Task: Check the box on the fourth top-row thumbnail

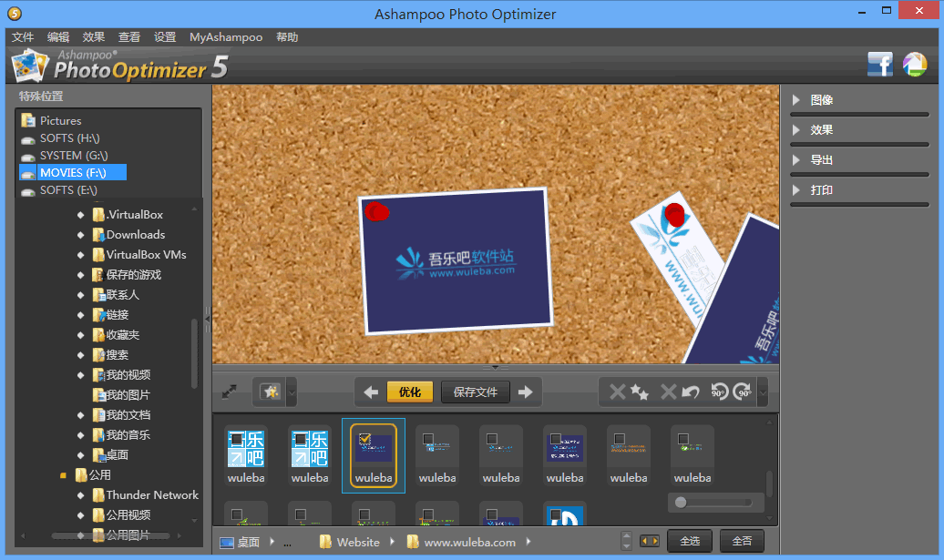Action: [428, 439]
